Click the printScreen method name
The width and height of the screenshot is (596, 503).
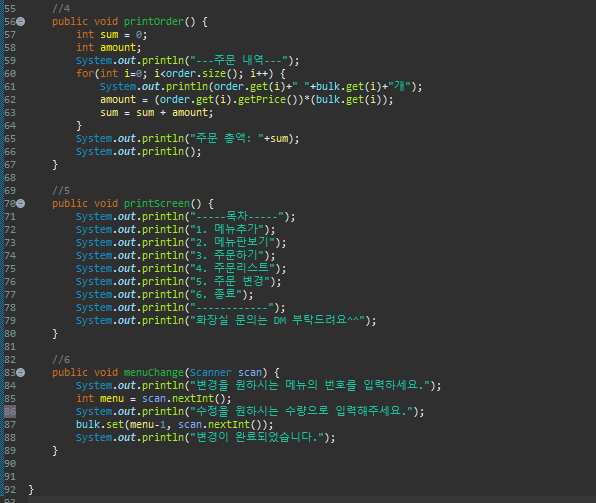[x=157, y=204]
